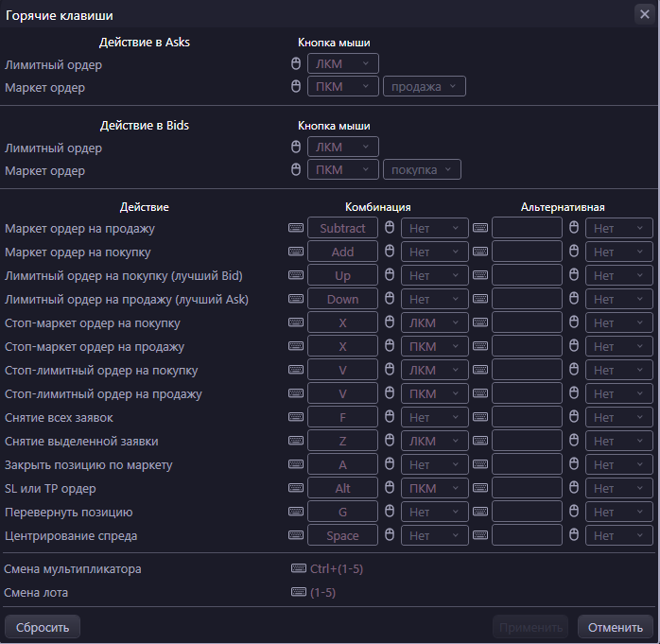Click keyboard icon beside Маркет ордер на продажу
This screenshot has width=660, height=644.
click(296, 228)
